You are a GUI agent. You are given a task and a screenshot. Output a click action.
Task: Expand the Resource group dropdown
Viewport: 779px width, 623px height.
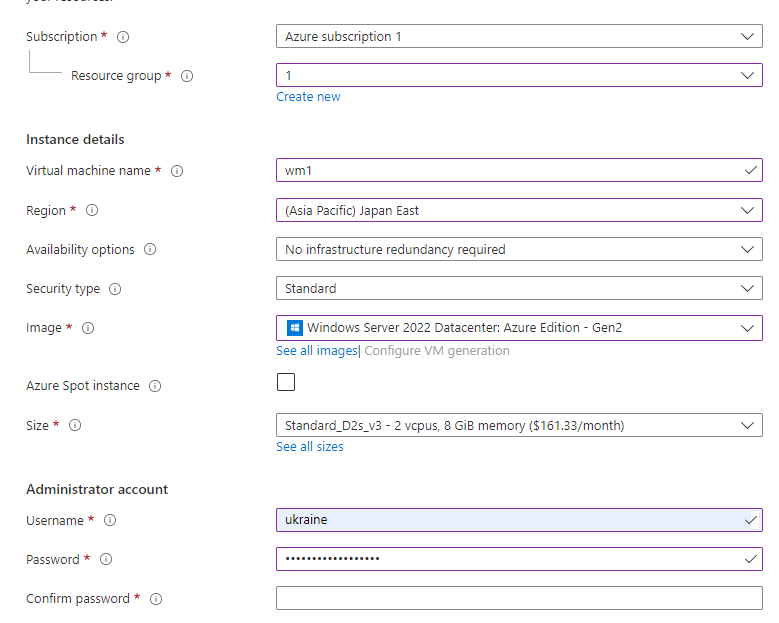coord(519,75)
